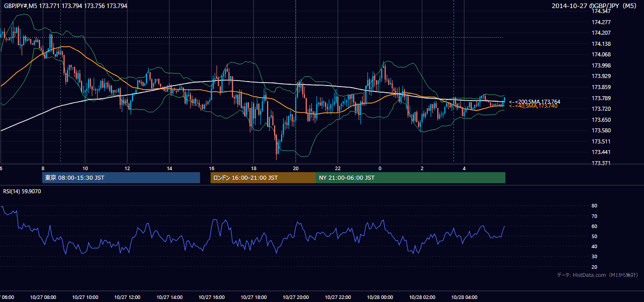Click the GBPJPY#,M5 symbol header text
Screen dimensions: 644x302
tap(66, 6)
